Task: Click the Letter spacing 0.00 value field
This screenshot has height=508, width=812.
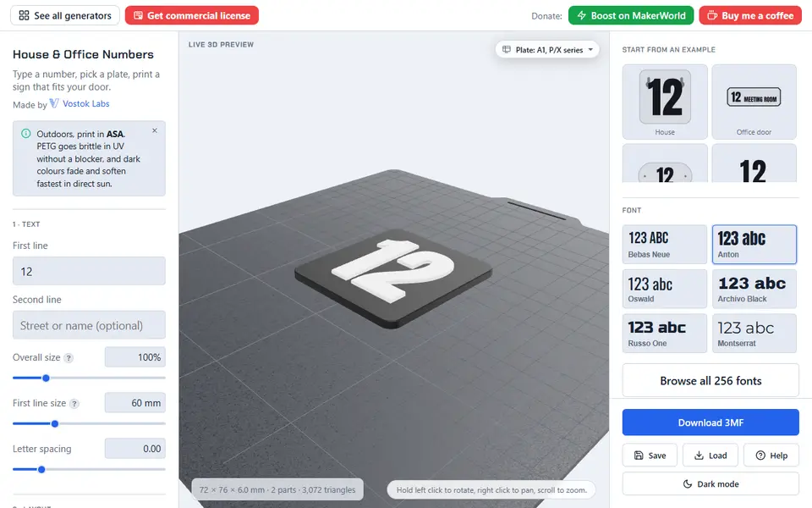Action: coord(135,449)
